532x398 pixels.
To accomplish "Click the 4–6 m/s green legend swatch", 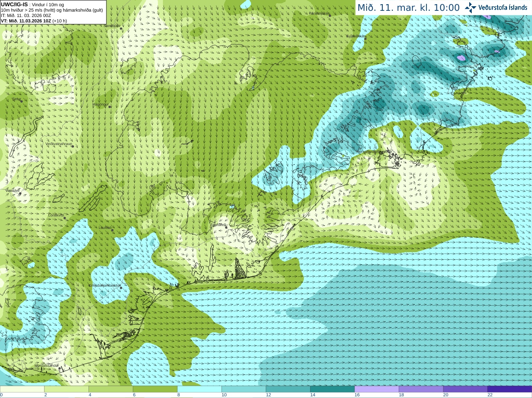I will coord(111,389).
